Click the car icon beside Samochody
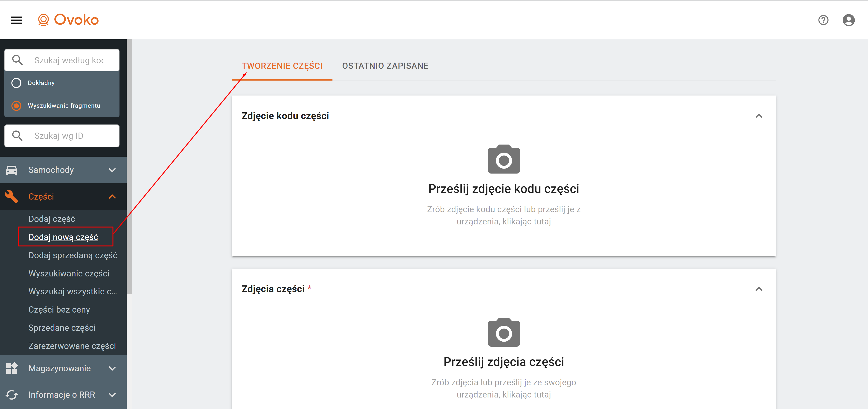 click(12, 170)
